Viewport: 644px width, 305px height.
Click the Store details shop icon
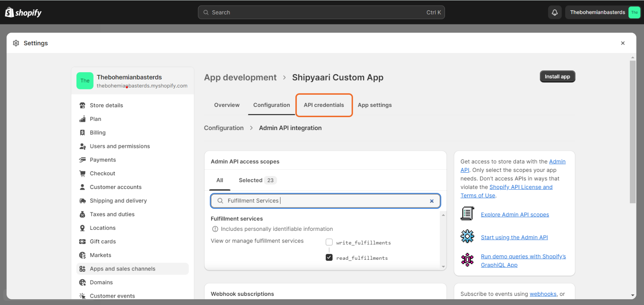click(82, 105)
